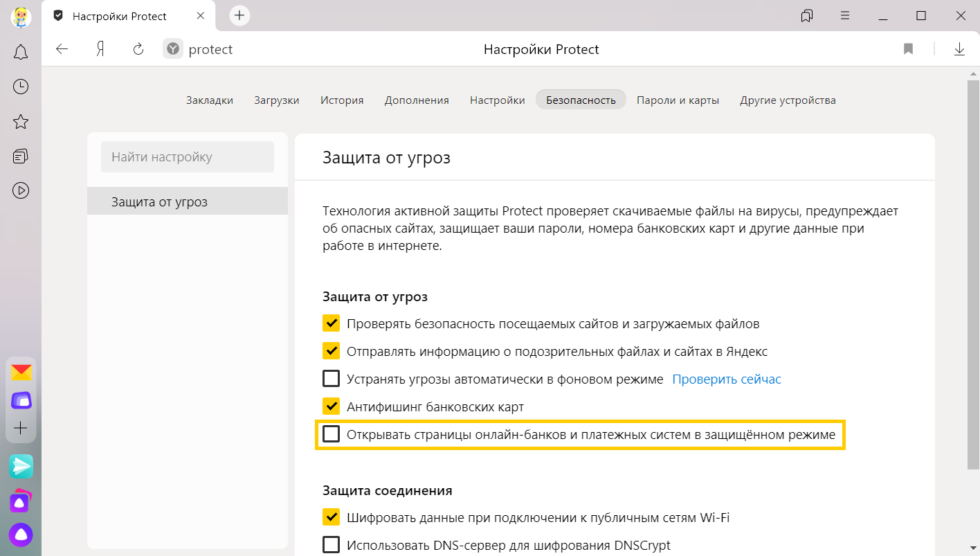Bookmark this page
Screen dimensions: 980x556
pos(908,49)
